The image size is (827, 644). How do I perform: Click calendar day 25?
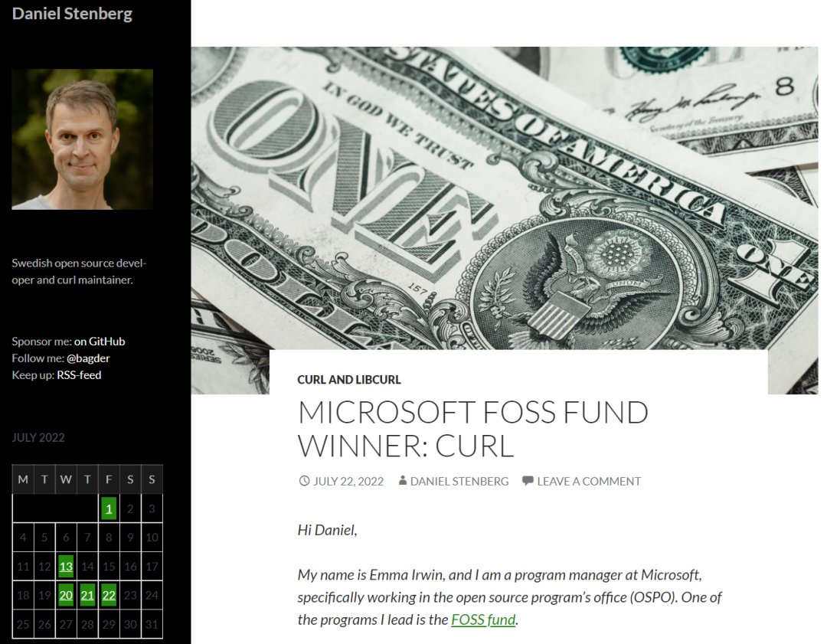coord(23,625)
